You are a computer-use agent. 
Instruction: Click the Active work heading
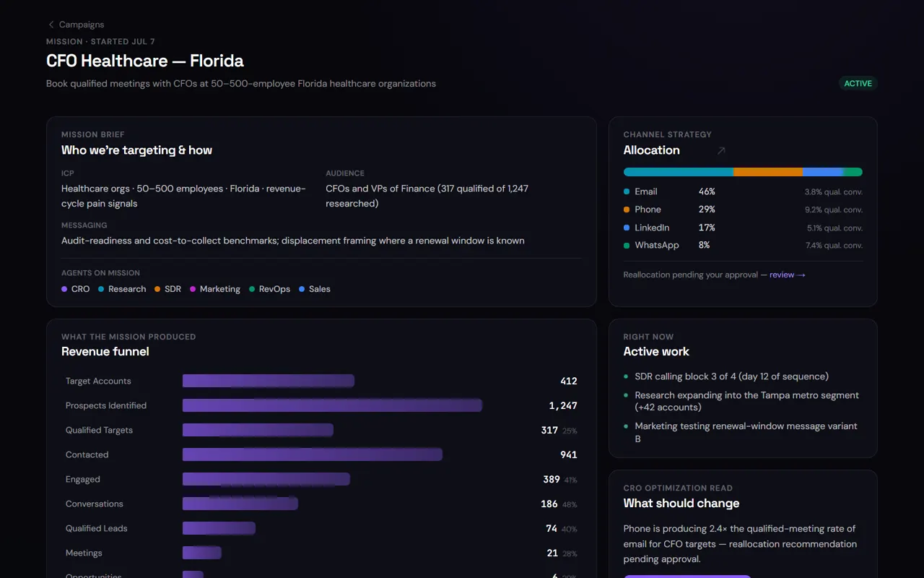(656, 352)
